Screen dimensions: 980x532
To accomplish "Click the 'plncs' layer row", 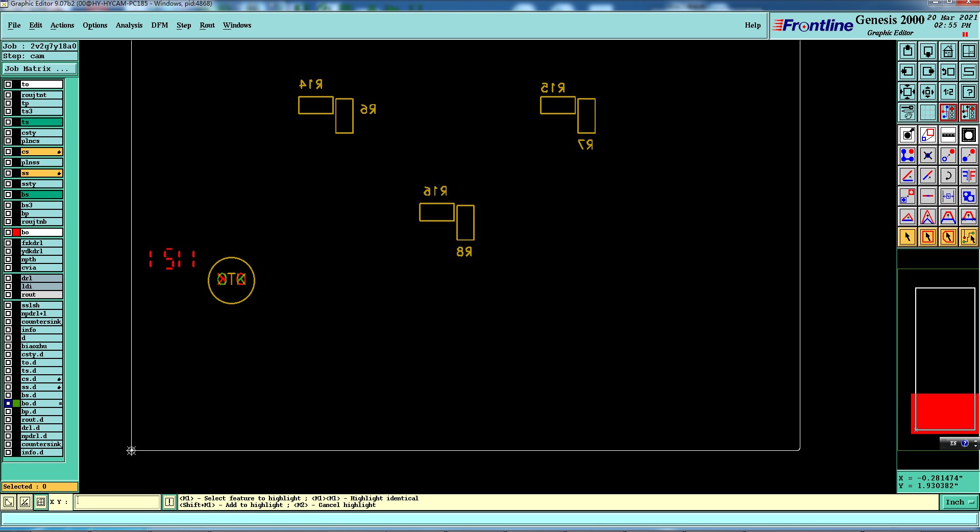I will [x=41, y=141].
